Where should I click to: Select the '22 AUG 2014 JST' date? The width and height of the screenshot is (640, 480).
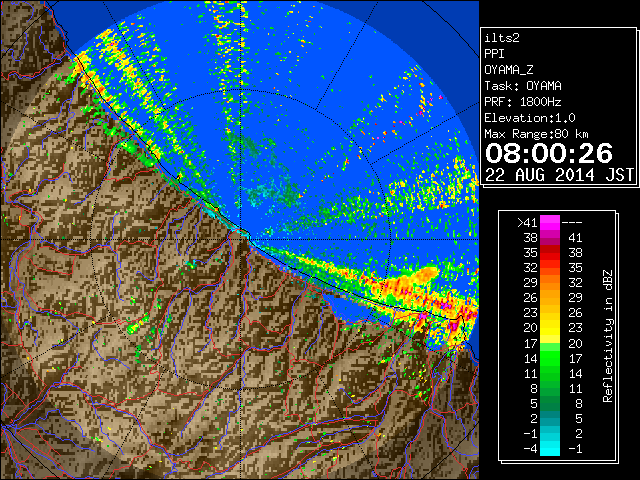pos(559,175)
